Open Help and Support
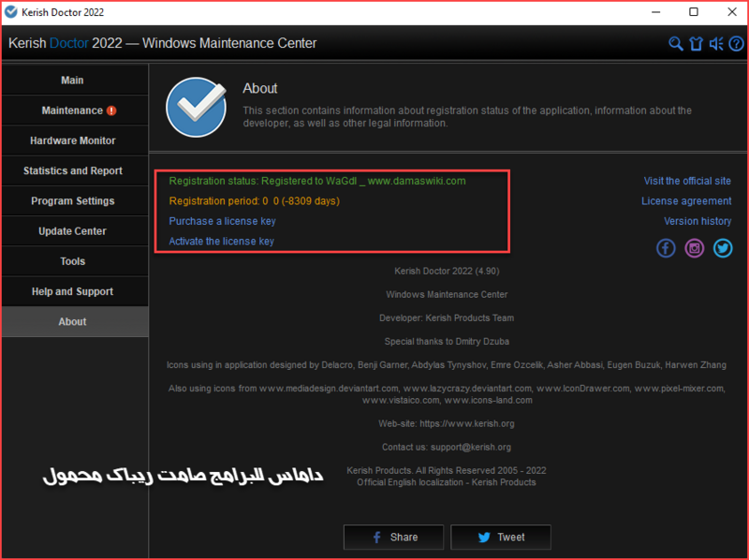749x560 pixels. pos(75,291)
